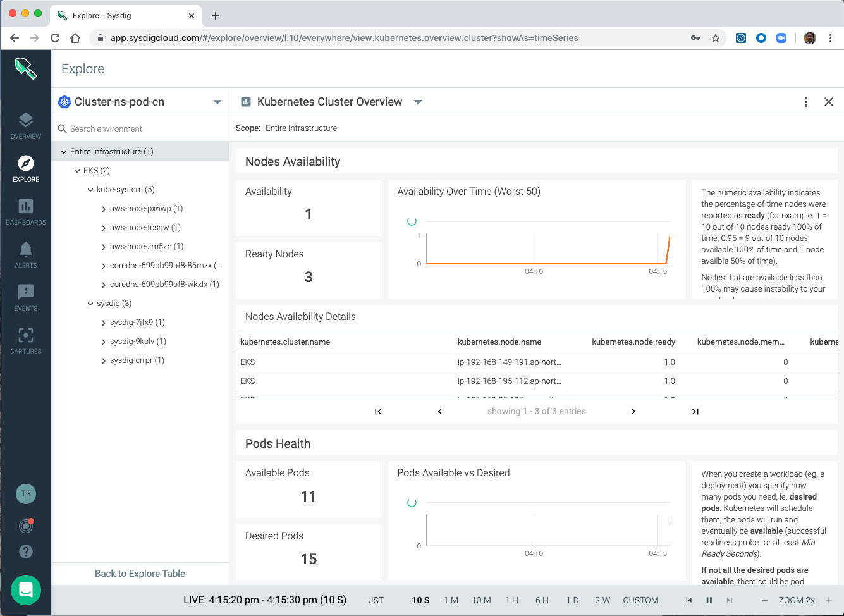Screen dimensions: 844x616
Task: Expand the aws-node-tcsnw pod
Action: pyautogui.click(x=104, y=228)
